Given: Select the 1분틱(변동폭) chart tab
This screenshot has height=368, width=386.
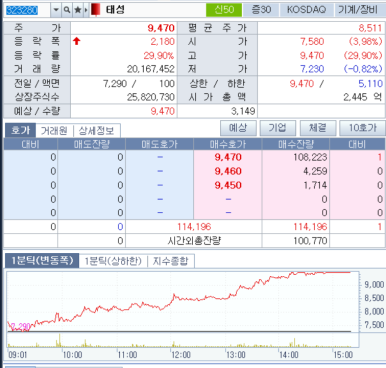Looking at the screenshot, I should [x=42, y=261].
